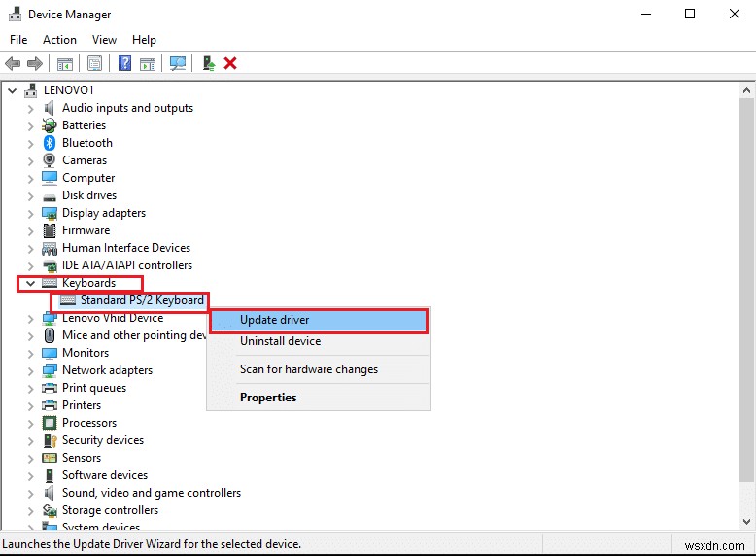Open the Help menu
756x556 pixels.
pos(144,40)
